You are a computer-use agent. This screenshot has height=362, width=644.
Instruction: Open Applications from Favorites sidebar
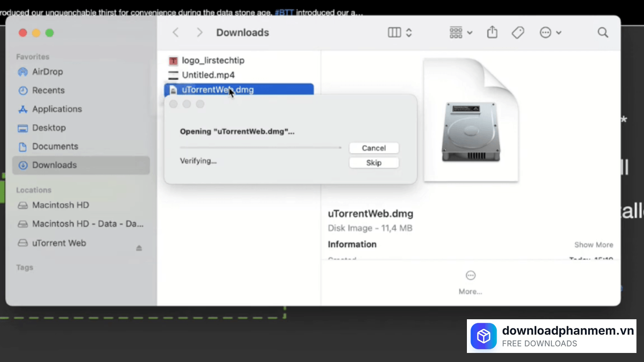(x=56, y=109)
